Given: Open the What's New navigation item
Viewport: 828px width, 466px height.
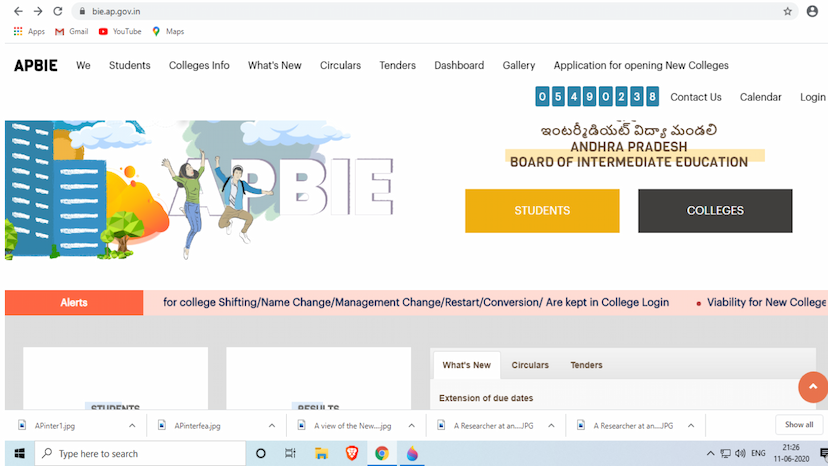Looking at the screenshot, I should [275, 66].
